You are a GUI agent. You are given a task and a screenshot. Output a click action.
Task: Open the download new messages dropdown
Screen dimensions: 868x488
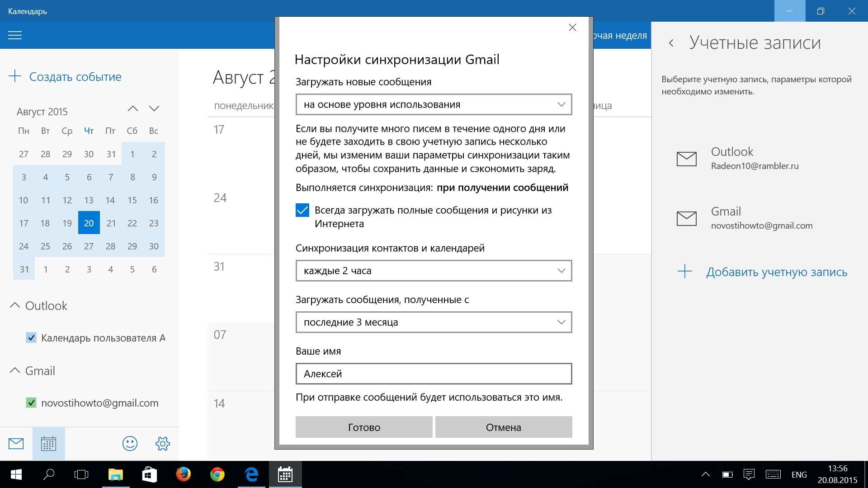[434, 104]
